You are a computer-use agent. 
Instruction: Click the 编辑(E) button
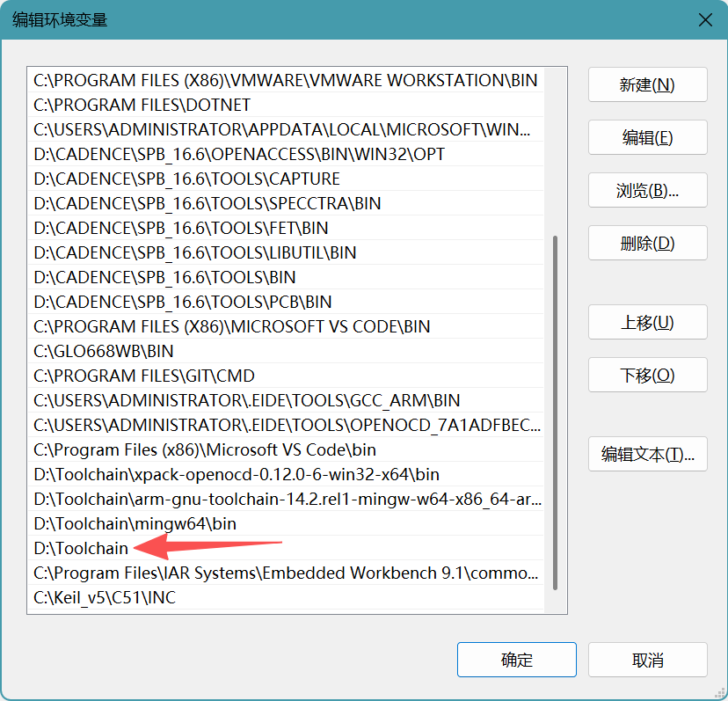pos(648,137)
